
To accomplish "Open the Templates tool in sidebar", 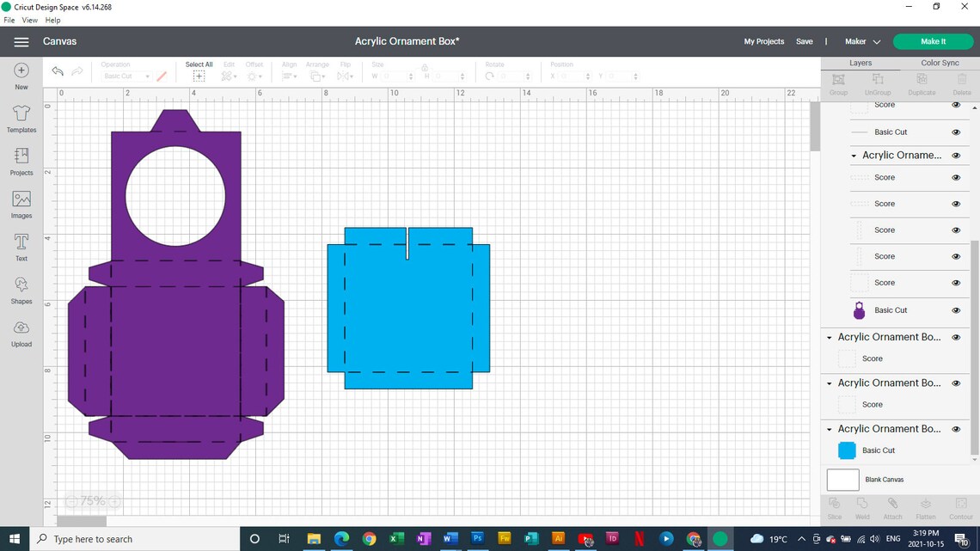I will (21, 119).
